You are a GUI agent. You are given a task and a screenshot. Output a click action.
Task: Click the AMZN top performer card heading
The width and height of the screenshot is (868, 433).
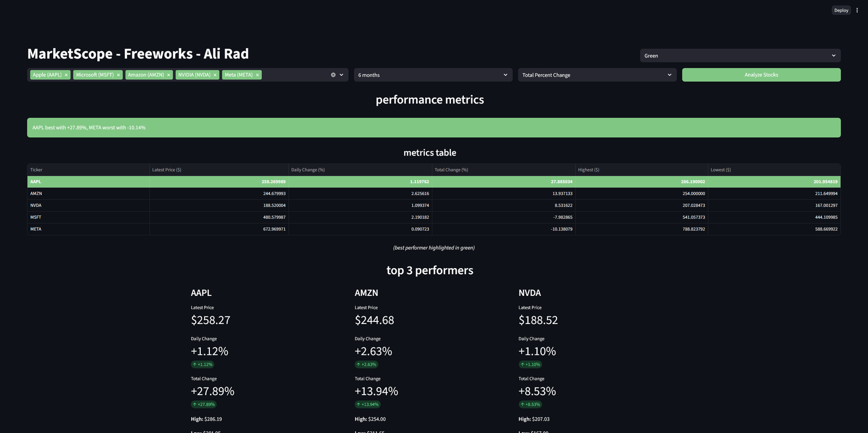pyautogui.click(x=366, y=293)
